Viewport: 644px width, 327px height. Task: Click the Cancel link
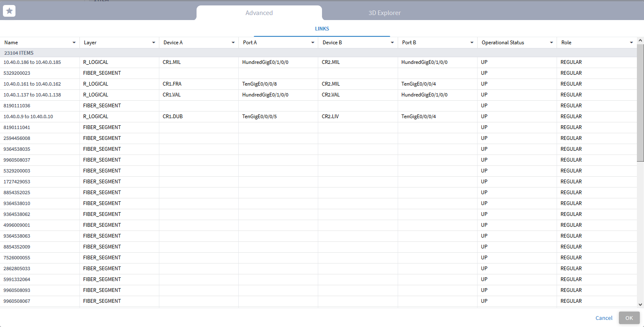tap(604, 318)
